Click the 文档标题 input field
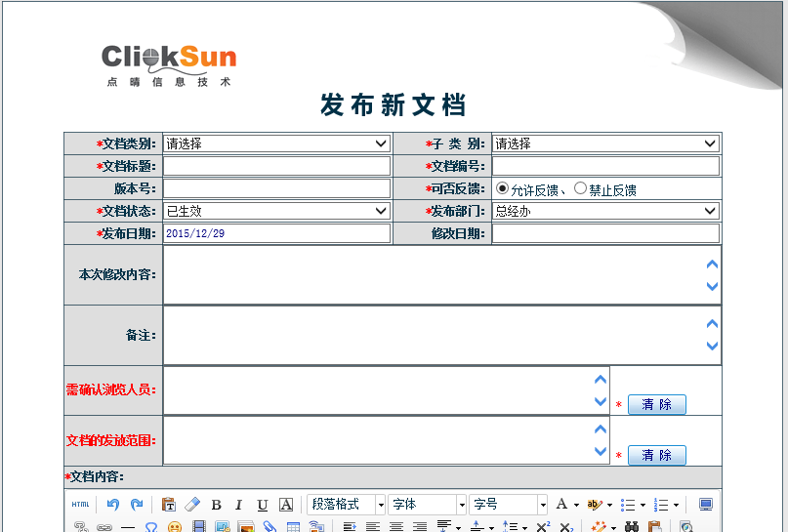Viewport: 788px width, 532px height. pos(276,166)
